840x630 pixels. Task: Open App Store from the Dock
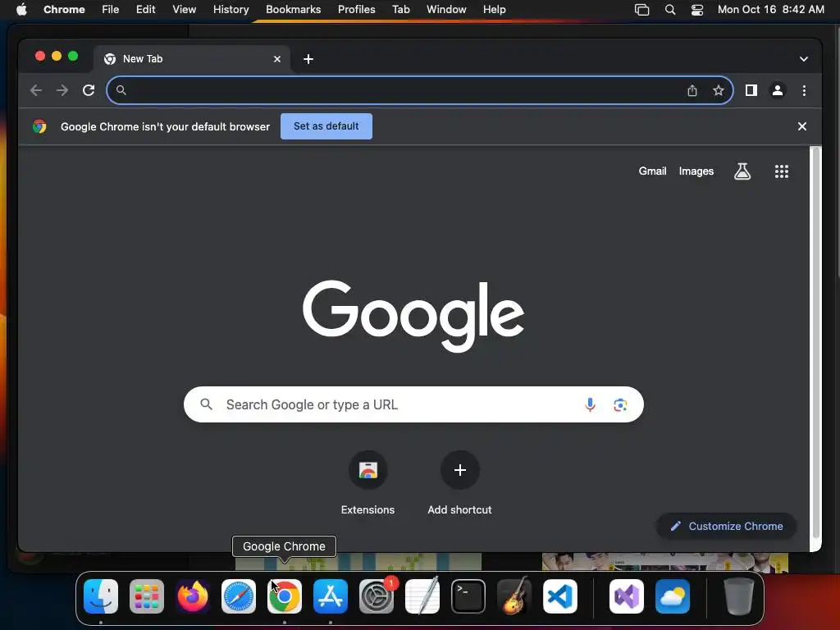coord(331,596)
